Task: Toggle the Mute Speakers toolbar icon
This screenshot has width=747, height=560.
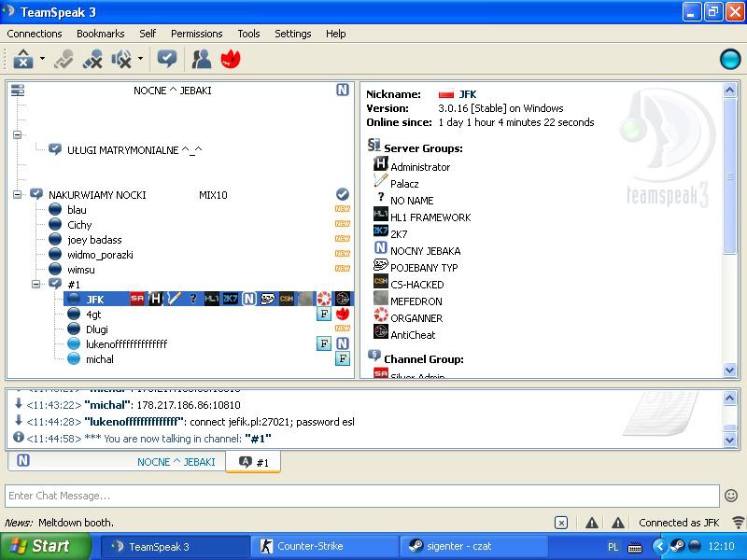Action: click(x=121, y=59)
